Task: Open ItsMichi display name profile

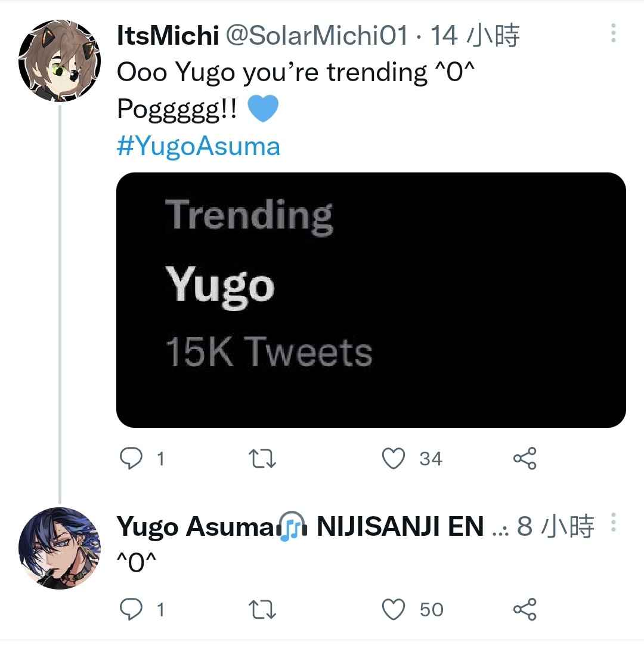Action: coord(168,35)
